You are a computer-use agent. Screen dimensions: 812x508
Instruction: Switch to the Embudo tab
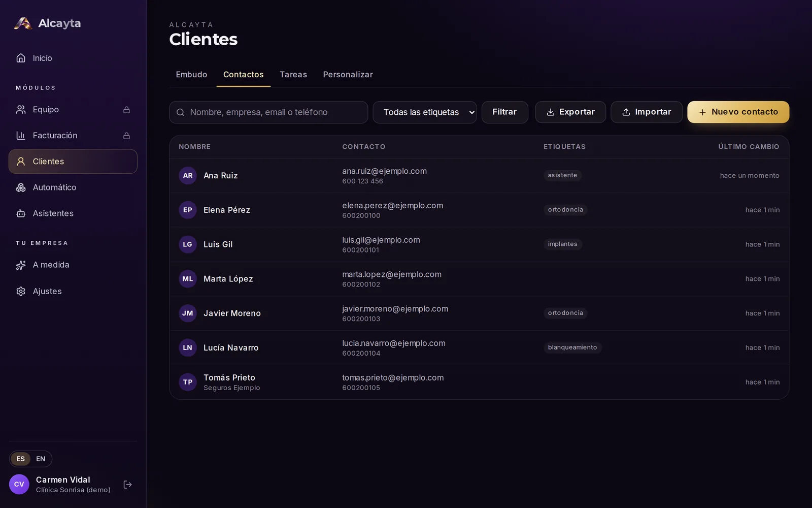tap(191, 75)
